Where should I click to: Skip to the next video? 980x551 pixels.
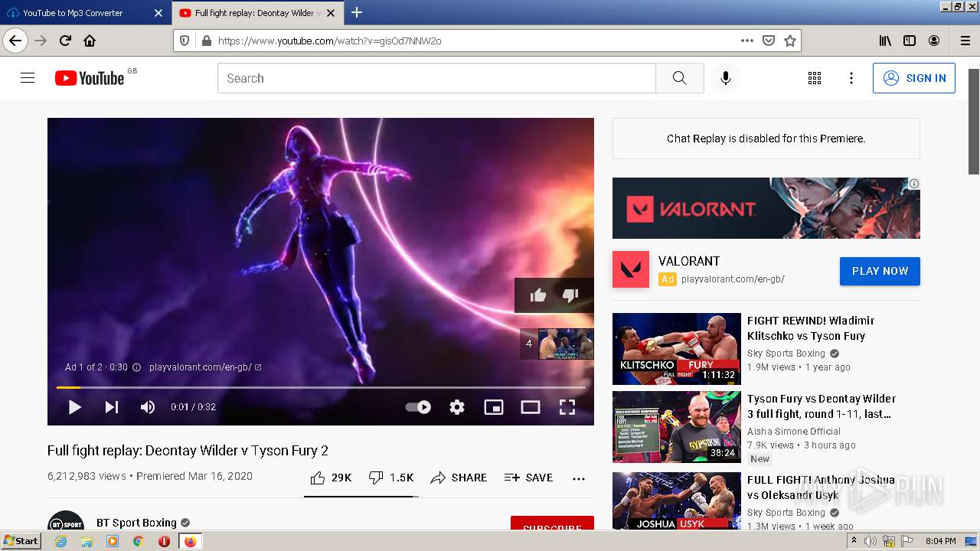pyautogui.click(x=112, y=407)
